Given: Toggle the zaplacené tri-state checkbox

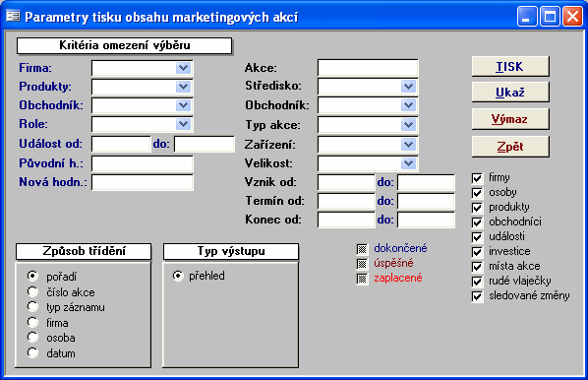Looking at the screenshot, I should 362,279.
